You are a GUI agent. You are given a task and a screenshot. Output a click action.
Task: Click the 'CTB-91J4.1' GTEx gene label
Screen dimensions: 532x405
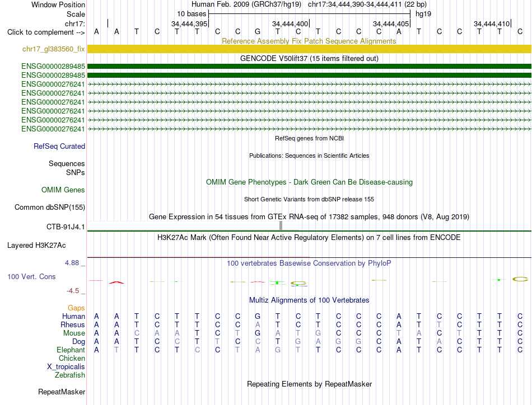(66, 227)
